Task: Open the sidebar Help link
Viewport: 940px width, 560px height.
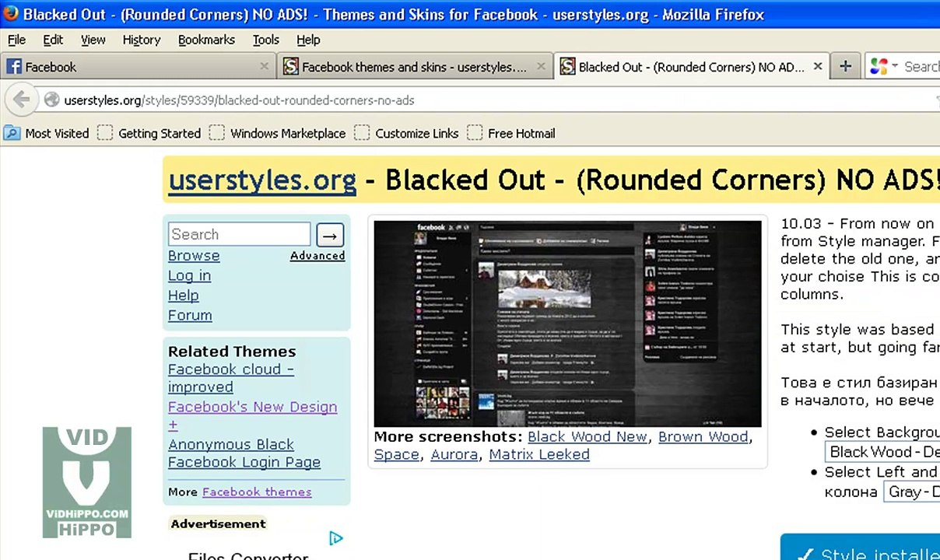Action: pyautogui.click(x=183, y=296)
